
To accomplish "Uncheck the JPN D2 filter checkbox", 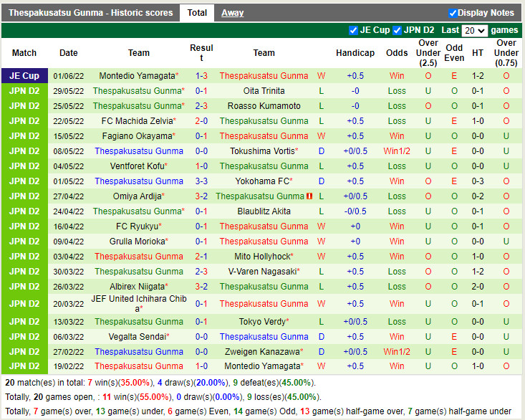I will (x=397, y=30).
